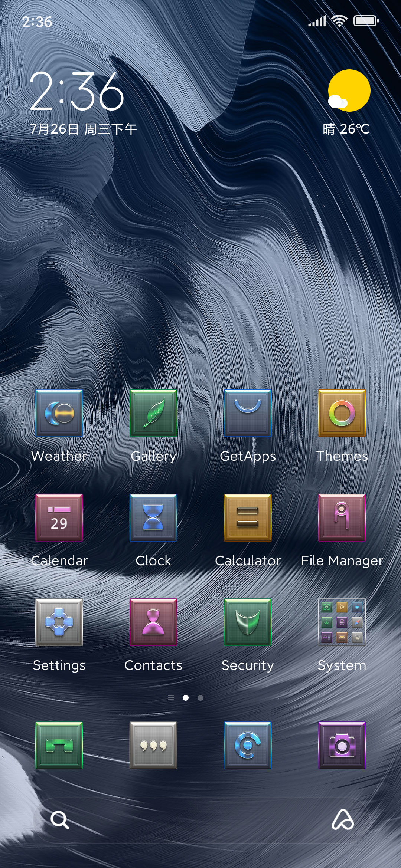The image size is (401, 868).
Task: Open the Settings app
Action: coord(59,622)
